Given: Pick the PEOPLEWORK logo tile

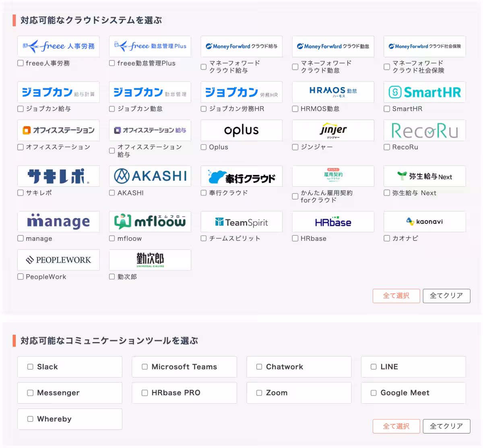Looking at the screenshot, I should 58,260.
